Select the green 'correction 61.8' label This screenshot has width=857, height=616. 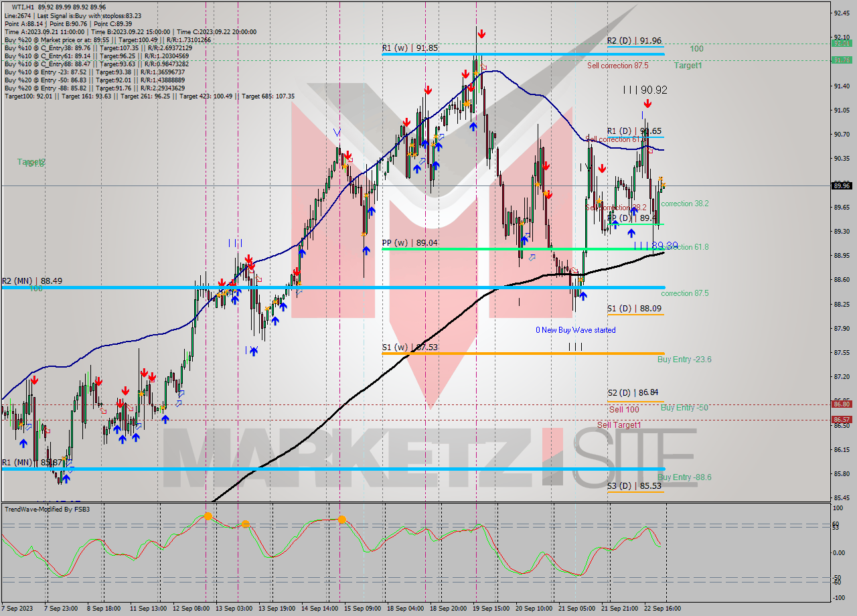click(x=685, y=247)
